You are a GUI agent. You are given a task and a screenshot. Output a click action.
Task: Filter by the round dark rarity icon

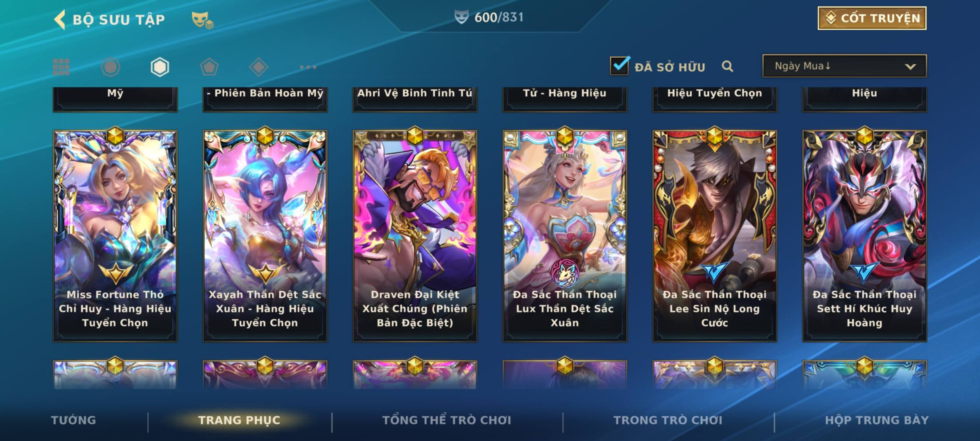[x=110, y=67]
